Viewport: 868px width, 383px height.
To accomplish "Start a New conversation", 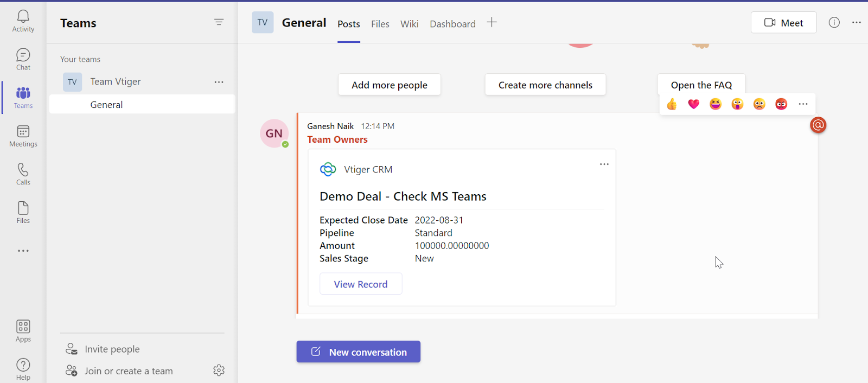I will (x=359, y=352).
